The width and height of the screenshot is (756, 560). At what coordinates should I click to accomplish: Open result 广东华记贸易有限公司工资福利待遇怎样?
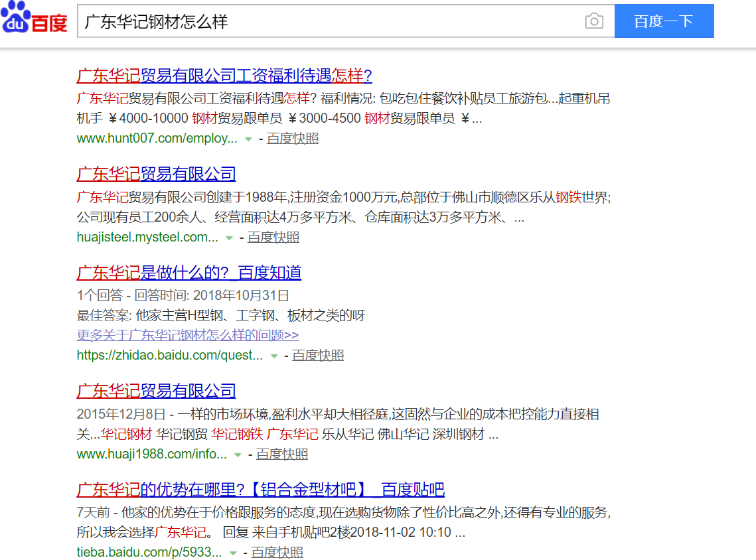[x=224, y=76]
